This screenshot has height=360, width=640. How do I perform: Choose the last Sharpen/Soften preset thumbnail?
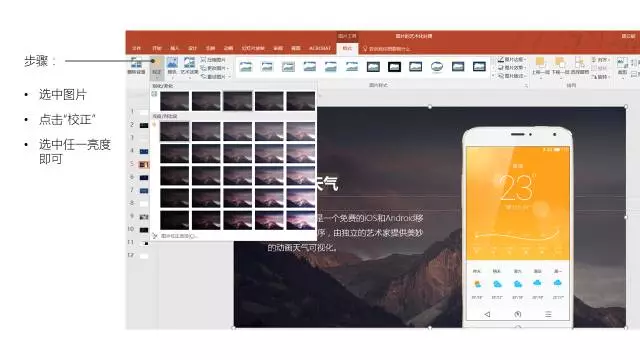click(x=301, y=101)
